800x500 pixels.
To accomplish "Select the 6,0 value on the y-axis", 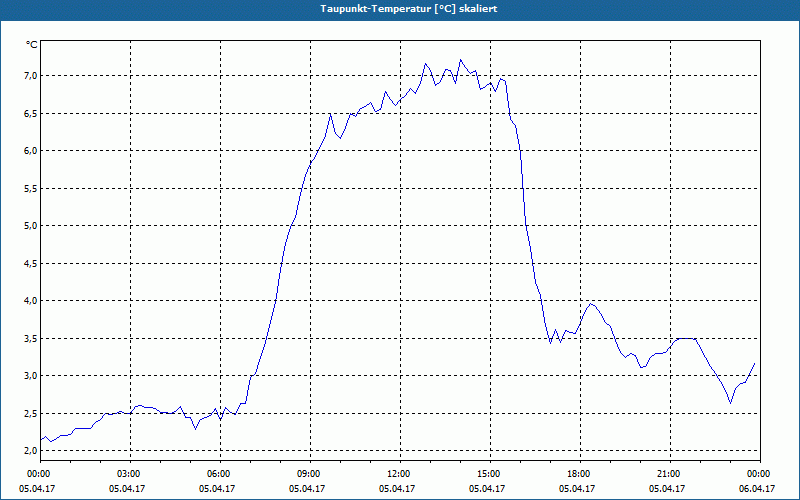I will click(31, 151).
